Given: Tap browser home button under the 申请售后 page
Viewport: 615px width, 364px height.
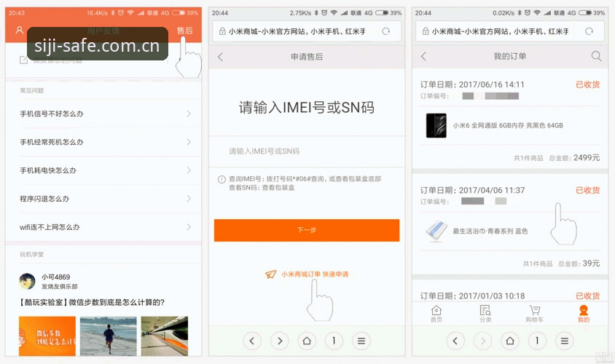Looking at the screenshot, I should pos(307,341).
